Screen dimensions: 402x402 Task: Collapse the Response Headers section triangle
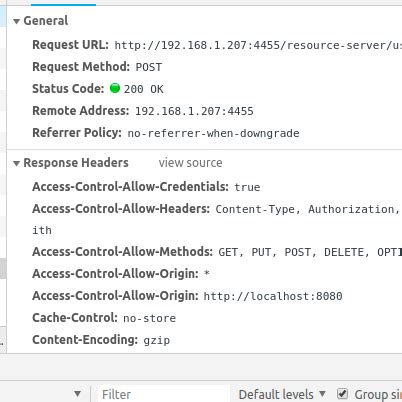pos(16,163)
